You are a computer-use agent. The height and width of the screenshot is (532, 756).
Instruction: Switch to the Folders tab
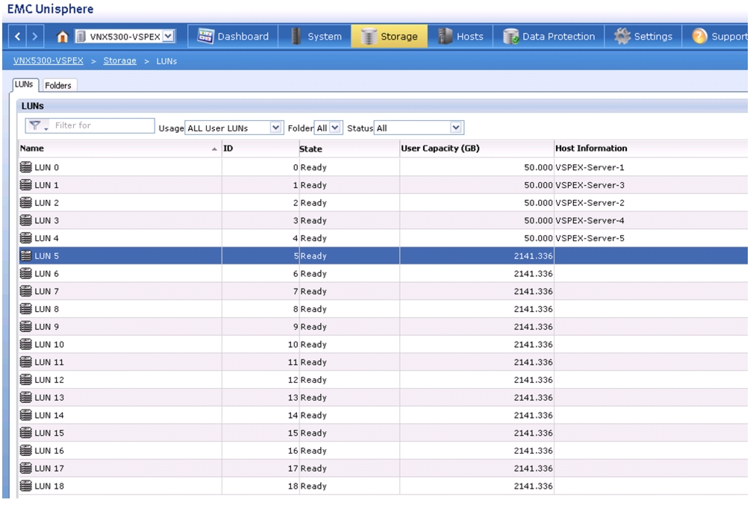[x=58, y=85]
